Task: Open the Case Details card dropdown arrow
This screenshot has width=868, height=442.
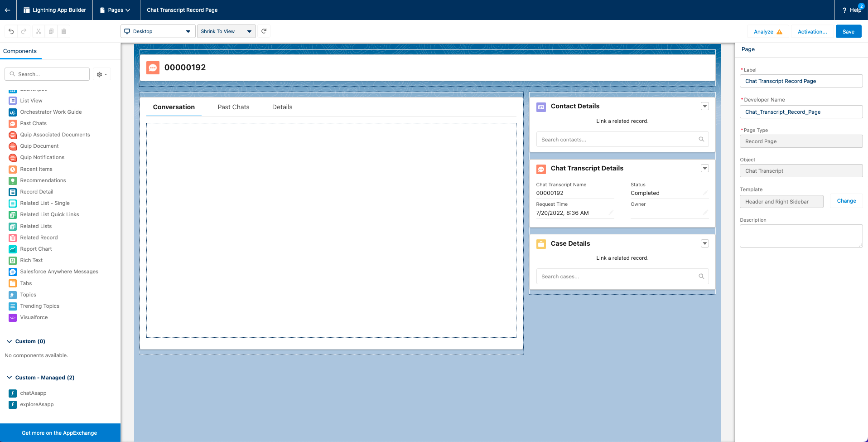Action: (705, 243)
